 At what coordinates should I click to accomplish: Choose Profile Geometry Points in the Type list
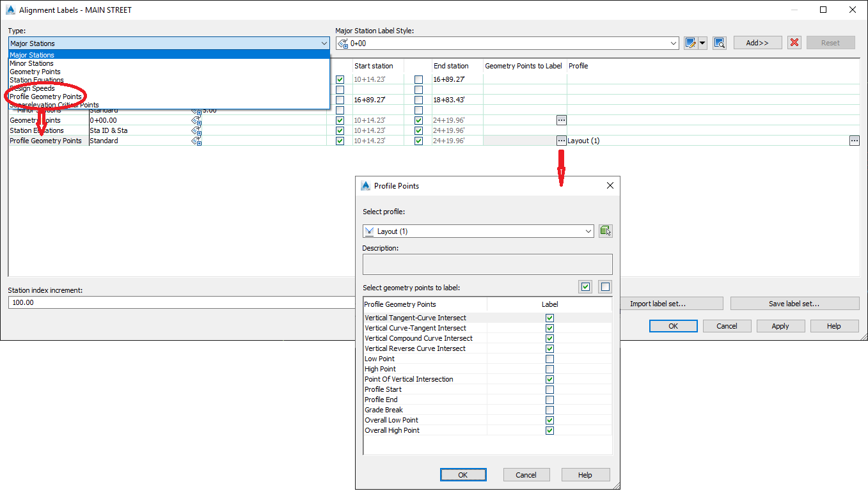point(52,97)
